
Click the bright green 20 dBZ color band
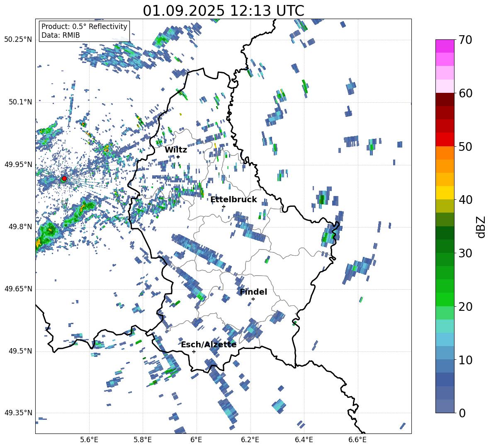point(445,299)
